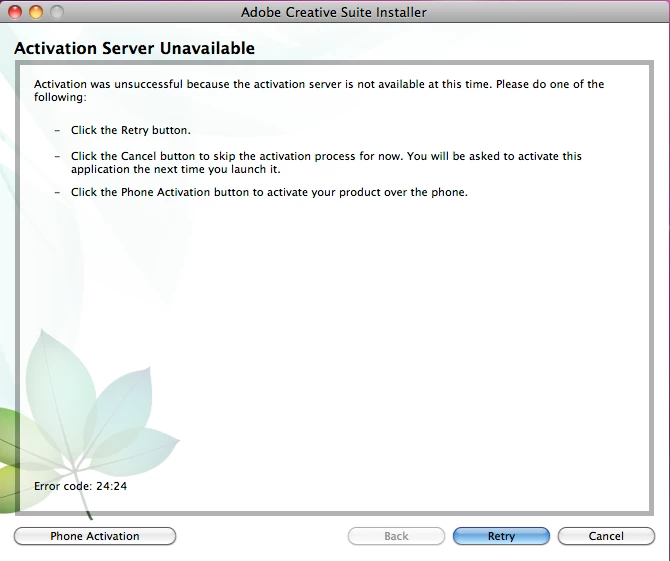Minimize the installer with the yellow button
This screenshot has height=561, width=670.
coord(36,12)
